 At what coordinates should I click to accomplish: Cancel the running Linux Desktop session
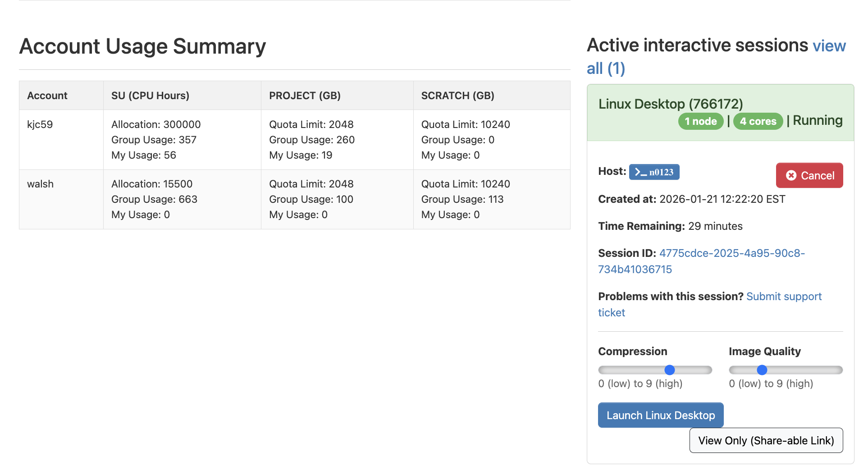coord(809,175)
